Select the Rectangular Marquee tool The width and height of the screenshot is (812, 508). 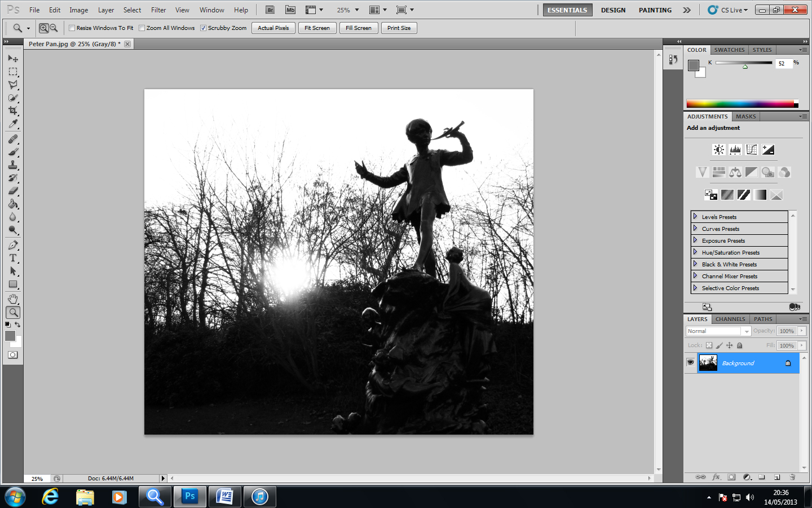pyautogui.click(x=13, y=72)
